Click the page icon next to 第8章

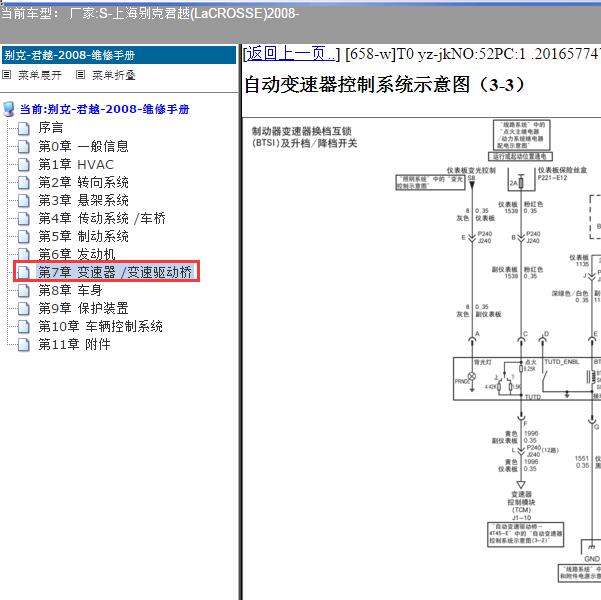pos(24,291)
